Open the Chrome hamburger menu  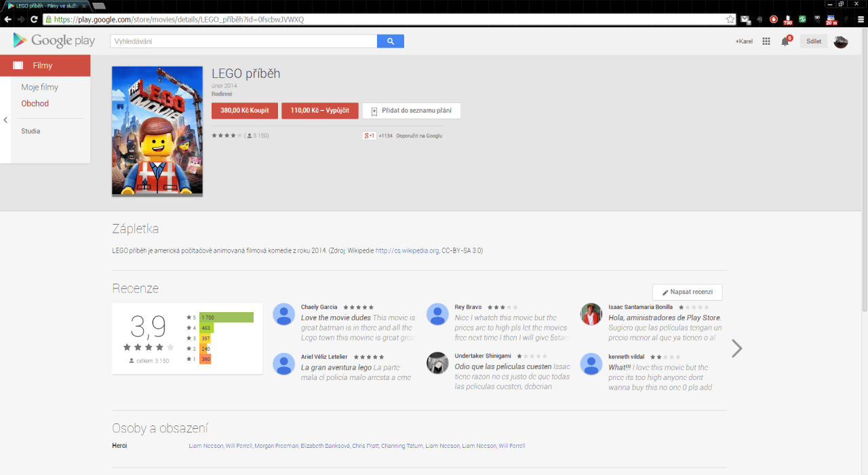click(x=861, y=19)
